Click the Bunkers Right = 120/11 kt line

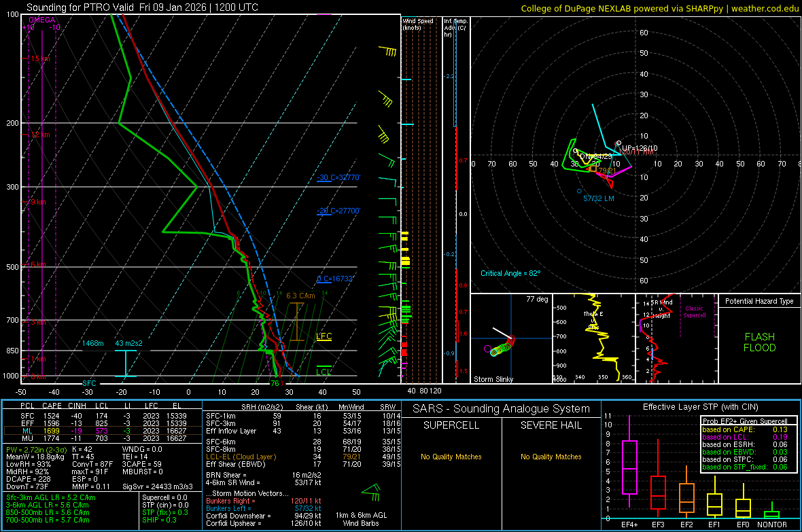coord(264,501)
